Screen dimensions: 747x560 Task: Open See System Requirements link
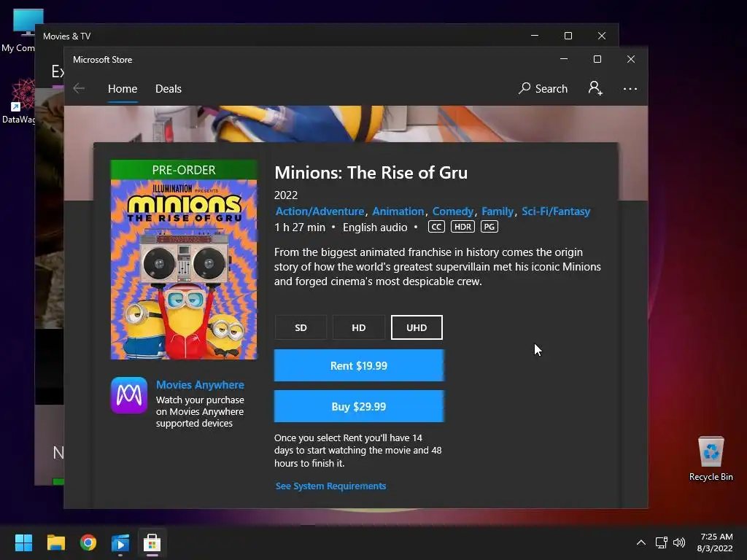click(330, 486)
